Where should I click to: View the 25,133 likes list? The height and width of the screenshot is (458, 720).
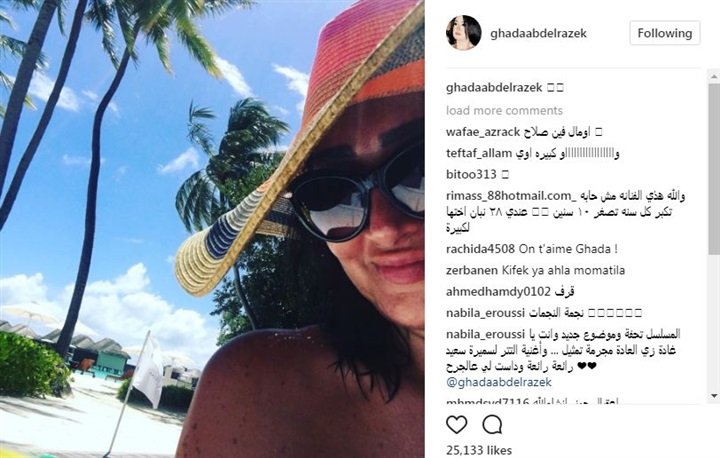click(x=478, y=451)
